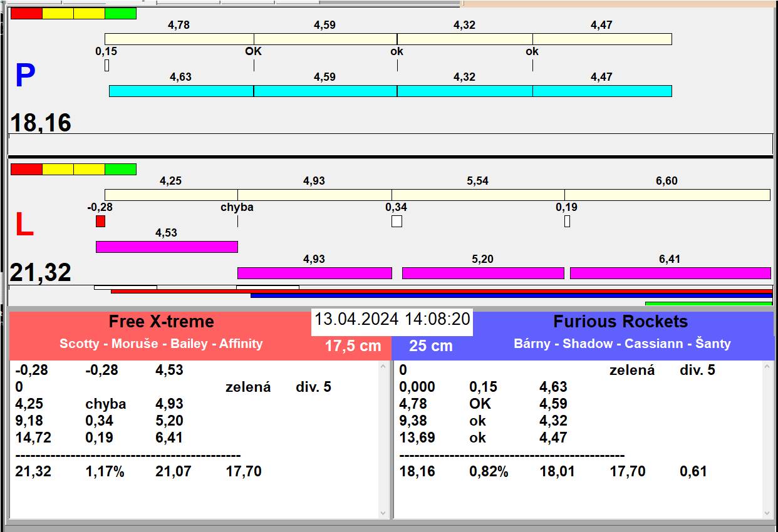Click zelená in the Free X-treme list

click(x=248, y=387)
